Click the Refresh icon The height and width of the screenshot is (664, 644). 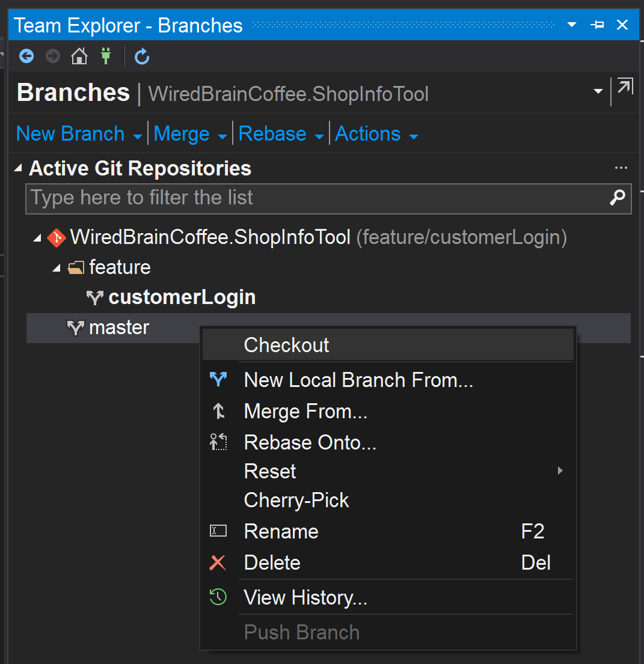[142, 56]
